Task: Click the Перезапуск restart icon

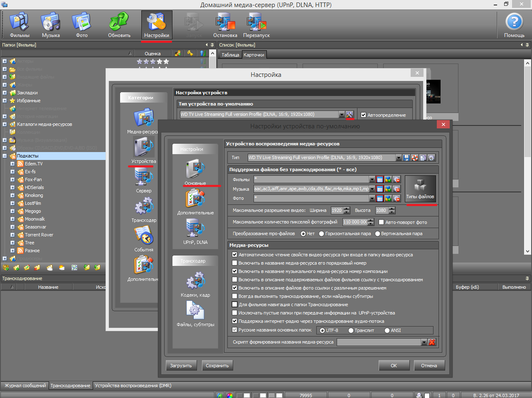Action: point(256,25)
